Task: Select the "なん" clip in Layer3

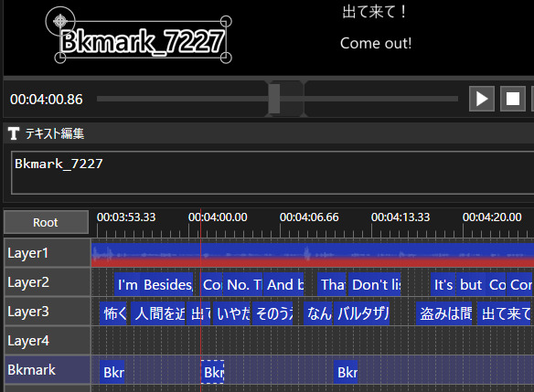Action: (317, 313)
